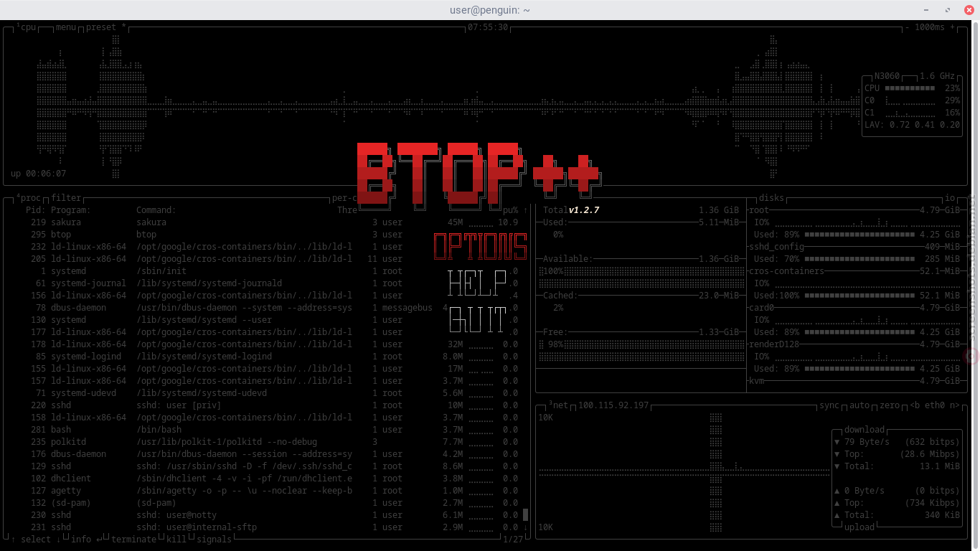Select process row 85 systemd-logind
Viewport: 980px width, 551px height.
(x=263, y=357)
